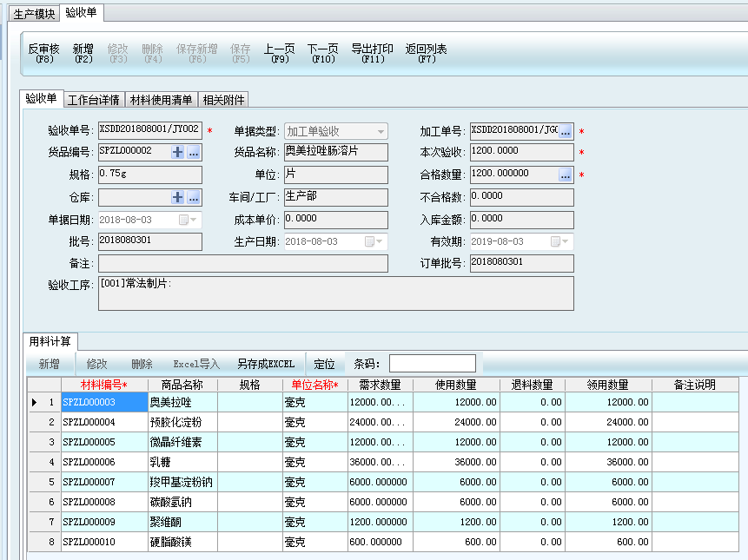The width and height of the screenshot is (748, 560).
Task: Click Excel导入 in the material toolbar
Action: coord(196,364)
